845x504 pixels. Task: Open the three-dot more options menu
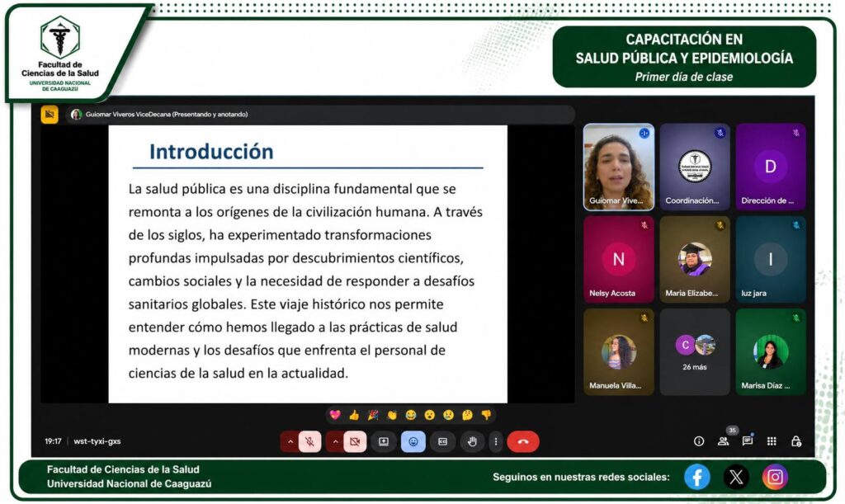click(x=495, y=441)
